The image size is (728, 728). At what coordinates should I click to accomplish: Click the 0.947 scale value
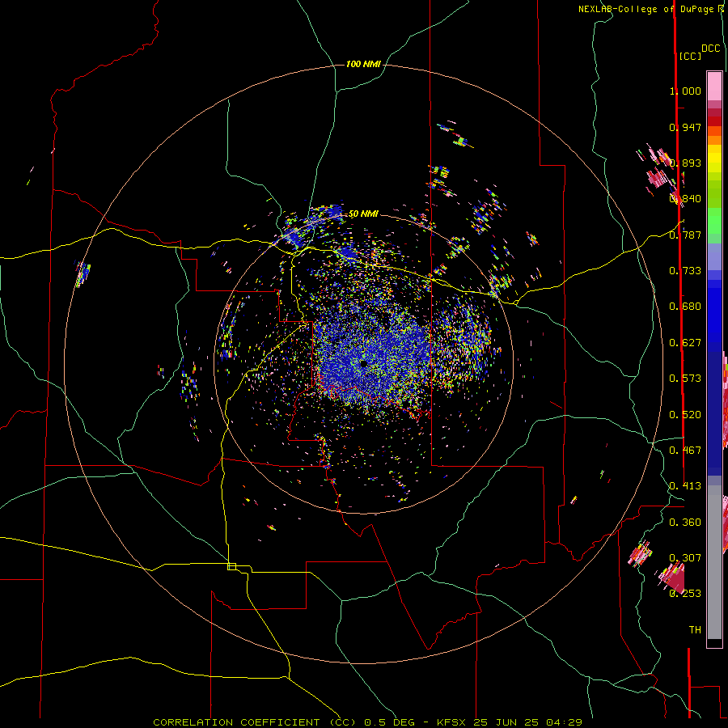[685, 127]
